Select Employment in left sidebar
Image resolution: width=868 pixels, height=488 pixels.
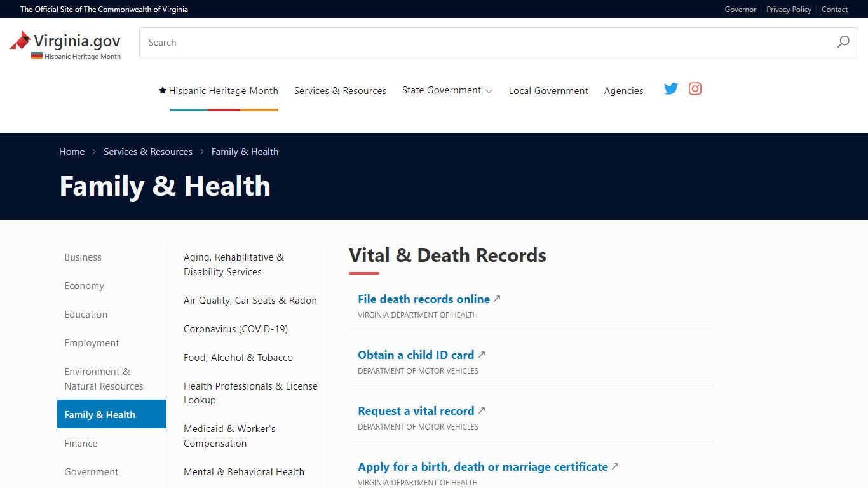(92, 343)
